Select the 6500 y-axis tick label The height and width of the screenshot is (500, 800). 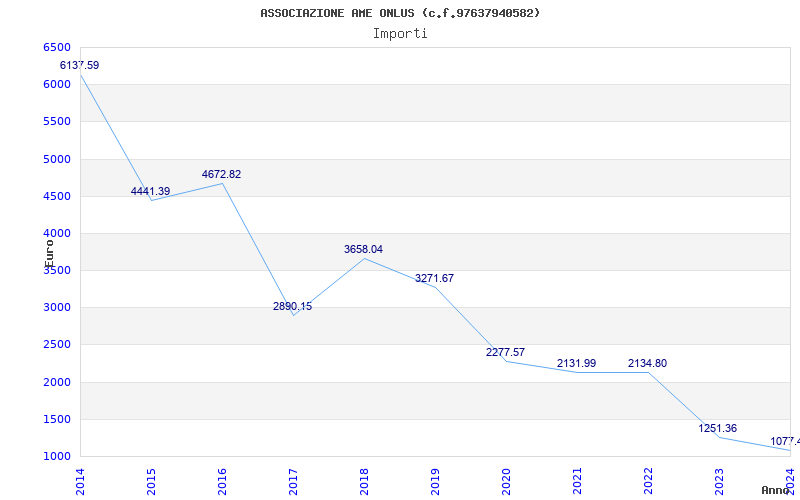pos(57,47)
